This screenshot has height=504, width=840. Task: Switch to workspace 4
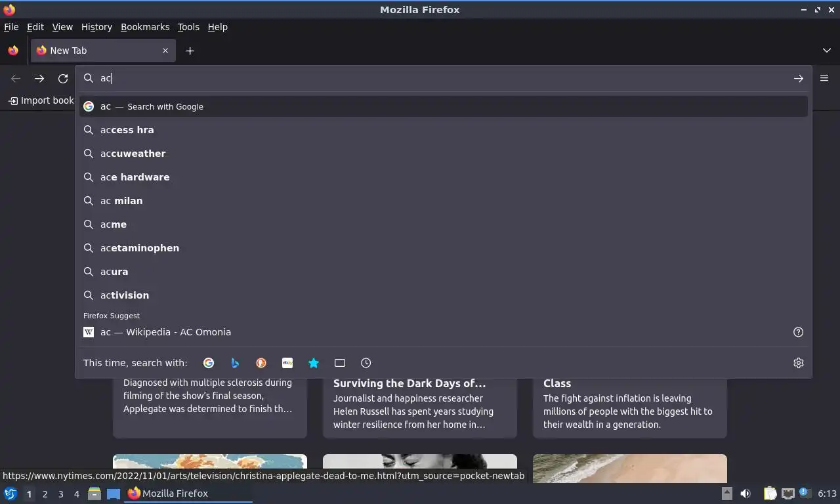point(76,494)
